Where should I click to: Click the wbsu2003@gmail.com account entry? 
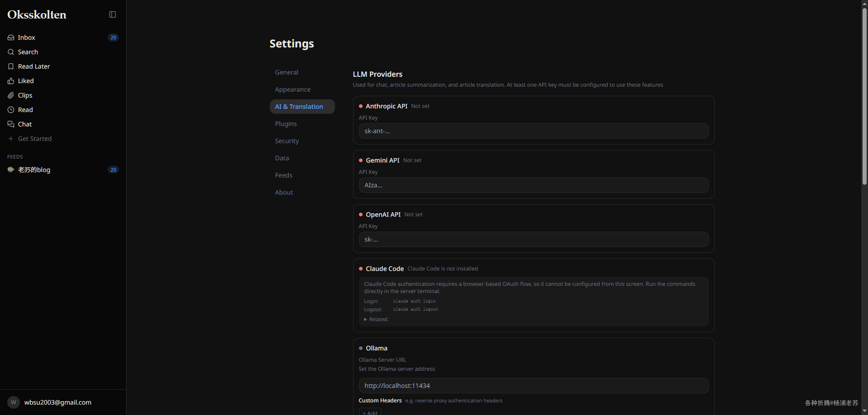pyautogui.click(x=63, y=402)
